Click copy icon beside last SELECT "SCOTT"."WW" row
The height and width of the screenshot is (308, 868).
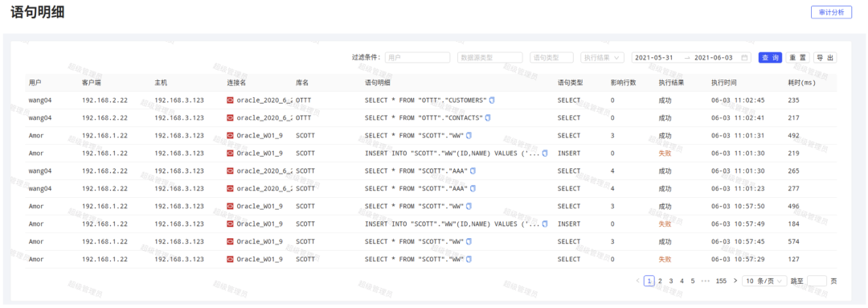[x=469, y=259]
